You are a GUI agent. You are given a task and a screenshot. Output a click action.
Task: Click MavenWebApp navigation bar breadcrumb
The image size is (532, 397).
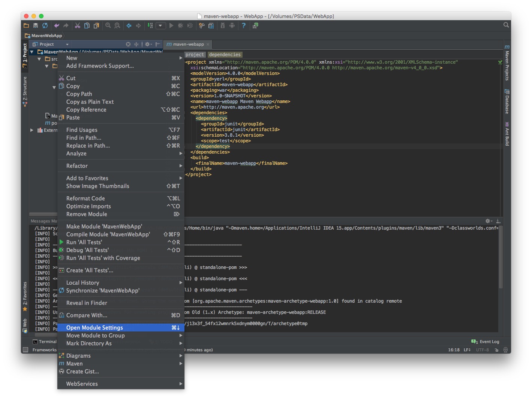click(x=43, y=36)
